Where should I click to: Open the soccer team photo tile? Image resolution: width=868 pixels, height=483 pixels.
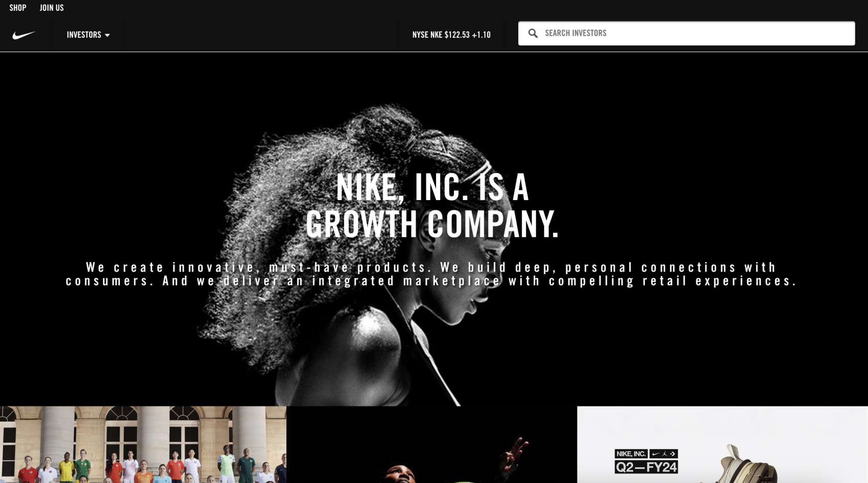[143, 445]
